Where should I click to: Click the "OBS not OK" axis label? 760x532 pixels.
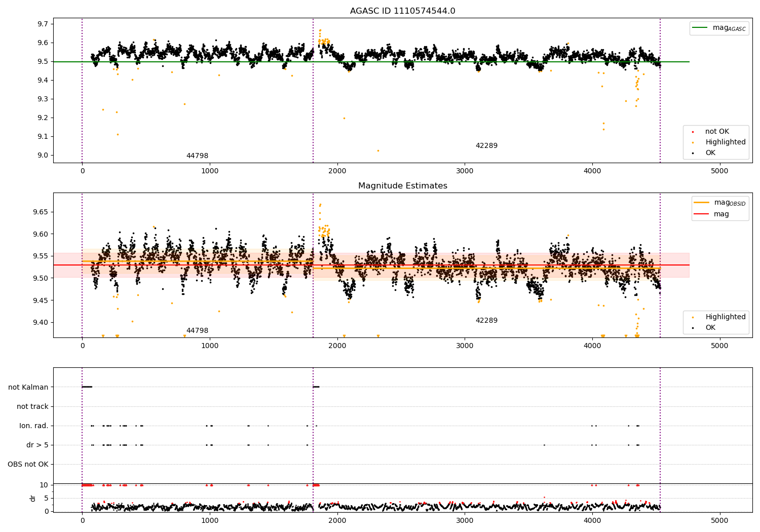point(28,464)
